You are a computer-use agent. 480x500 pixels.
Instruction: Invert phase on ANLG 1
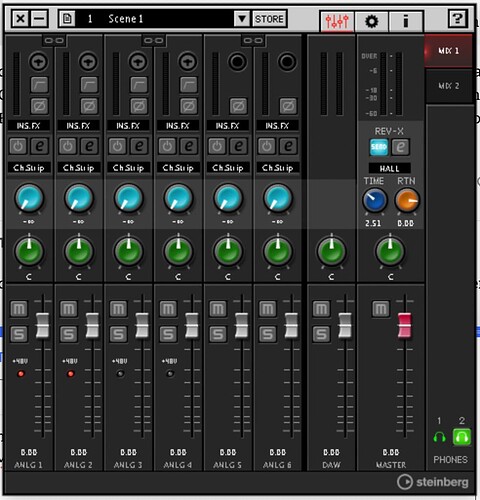pos(39,106)
